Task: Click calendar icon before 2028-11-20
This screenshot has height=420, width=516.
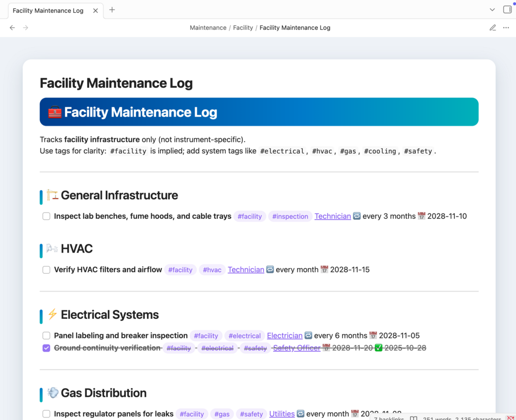Action: click(x=327, y=348)
